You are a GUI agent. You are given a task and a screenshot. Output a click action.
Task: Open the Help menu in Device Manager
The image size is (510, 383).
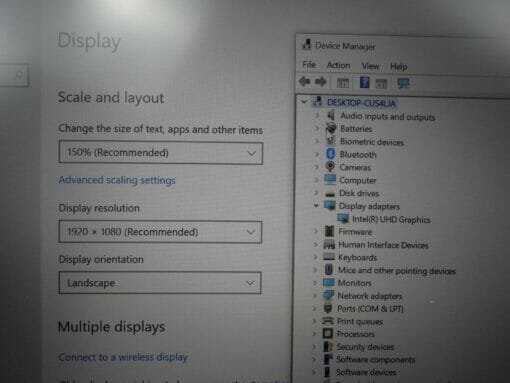pos(399,67)
